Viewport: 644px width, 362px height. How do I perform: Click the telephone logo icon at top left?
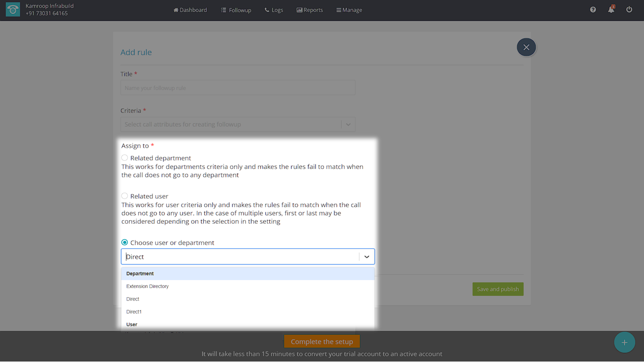[x=13, y=10]
